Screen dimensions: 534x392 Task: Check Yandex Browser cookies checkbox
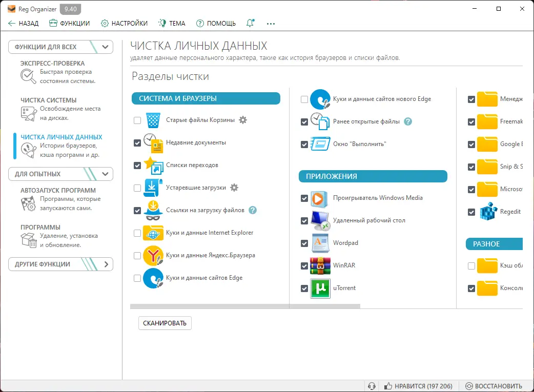137,255
